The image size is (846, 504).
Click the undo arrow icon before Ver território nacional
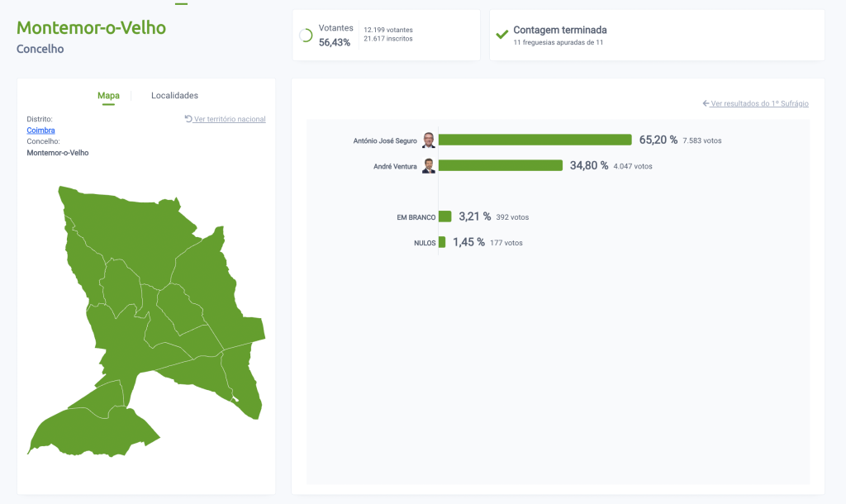(x=188, y=119)
